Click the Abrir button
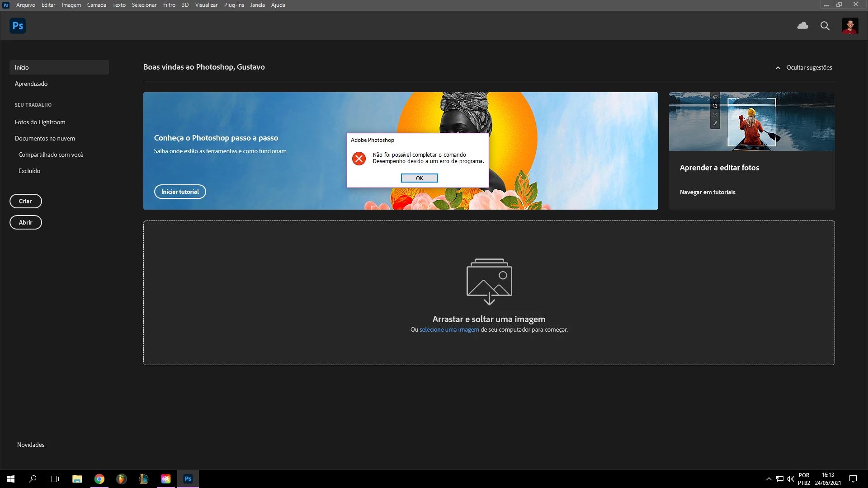Image resolution: width=868 pixels, height=488 pixels. coord(26,222)
